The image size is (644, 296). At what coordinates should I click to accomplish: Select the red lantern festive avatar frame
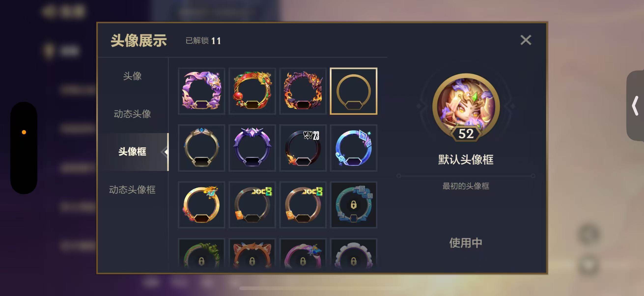[252, 91]
